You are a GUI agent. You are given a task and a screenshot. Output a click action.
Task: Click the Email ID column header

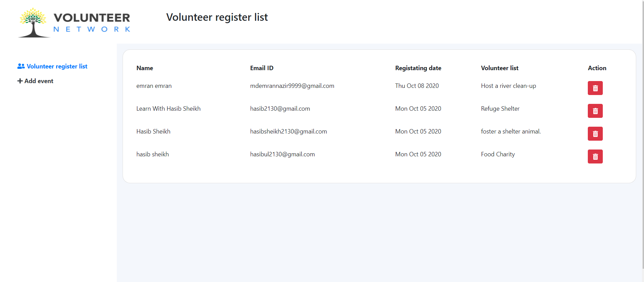[262, 68]
